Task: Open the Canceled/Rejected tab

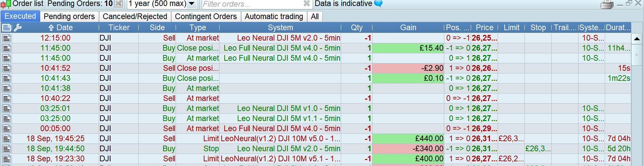Action: (135, 16)
